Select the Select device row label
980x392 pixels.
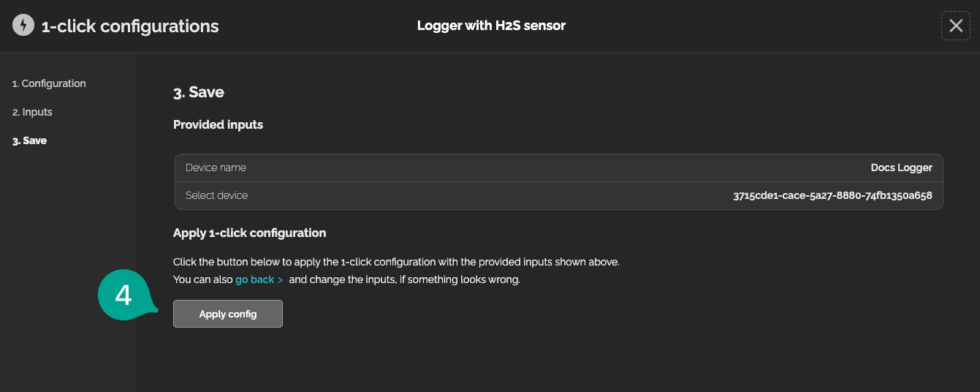(x=216, y=195)
